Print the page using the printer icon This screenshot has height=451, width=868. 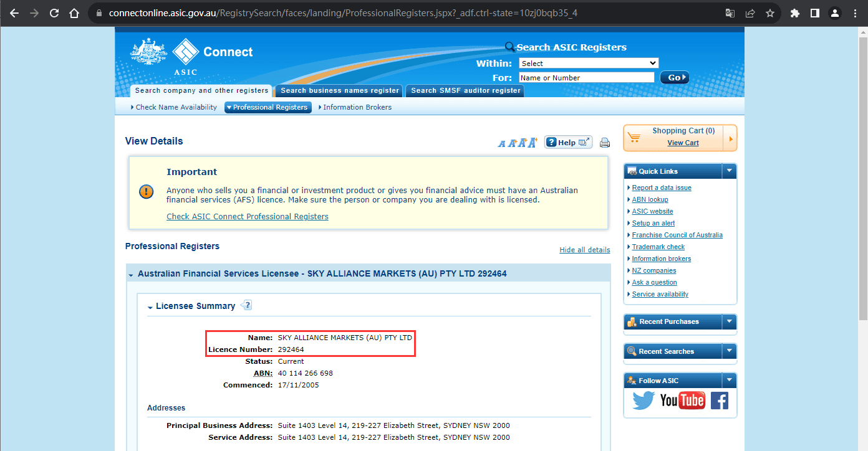pos(604,143)
